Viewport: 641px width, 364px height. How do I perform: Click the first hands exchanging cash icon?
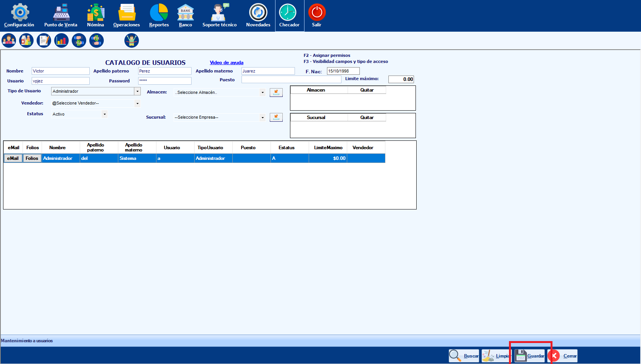(x=79, y=40)
